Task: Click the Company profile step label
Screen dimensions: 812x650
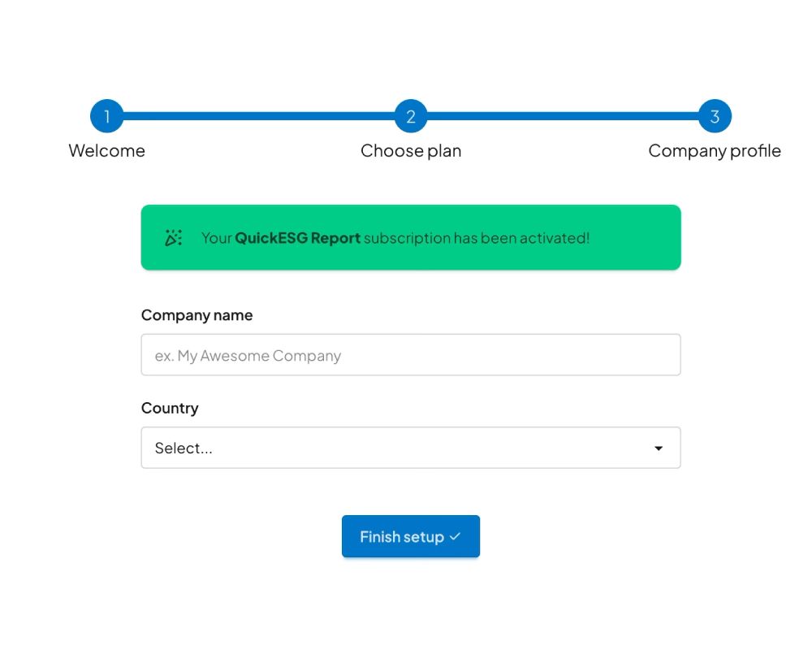Action: click(715, 151)
